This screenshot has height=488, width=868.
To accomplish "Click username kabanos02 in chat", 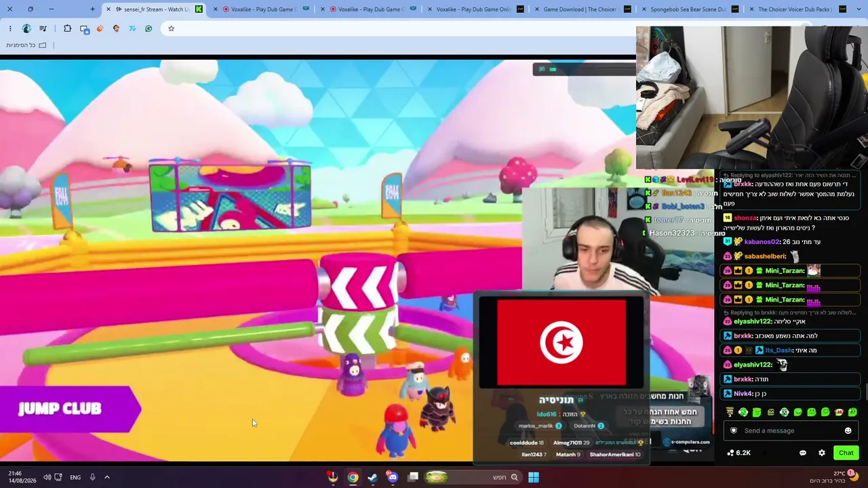I will (x=762, y=242).
